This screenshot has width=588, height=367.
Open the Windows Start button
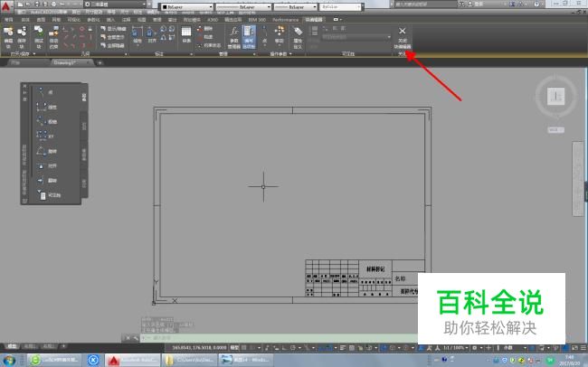click(x=9, y=361)
